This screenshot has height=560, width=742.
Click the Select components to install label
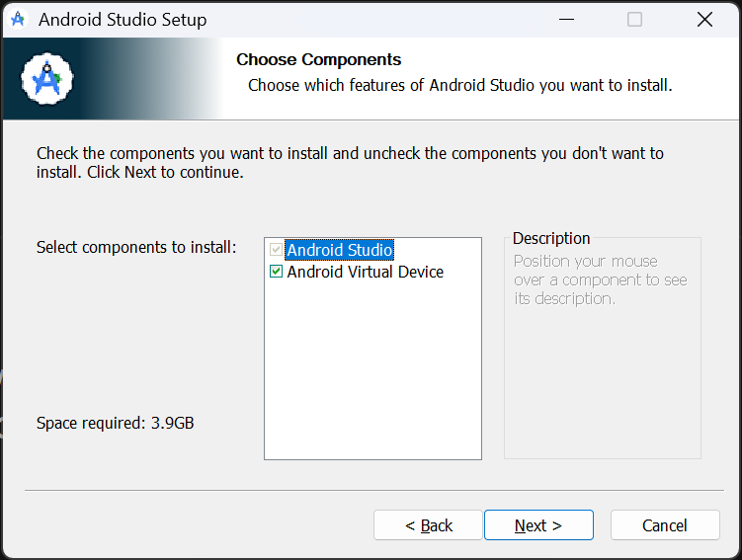(136, 247)
